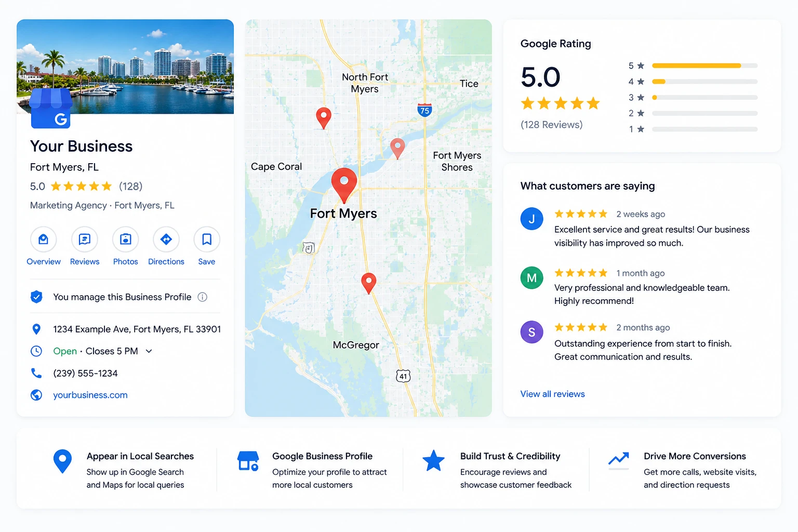Click the 2 weeks ago review timestamp
798x532 pixels.
point(641,214)
